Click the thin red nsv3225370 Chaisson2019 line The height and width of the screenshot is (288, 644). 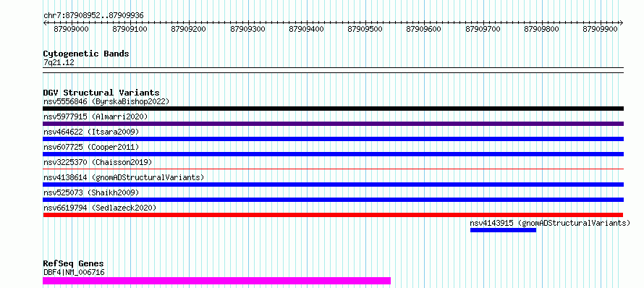click(333, 169)
